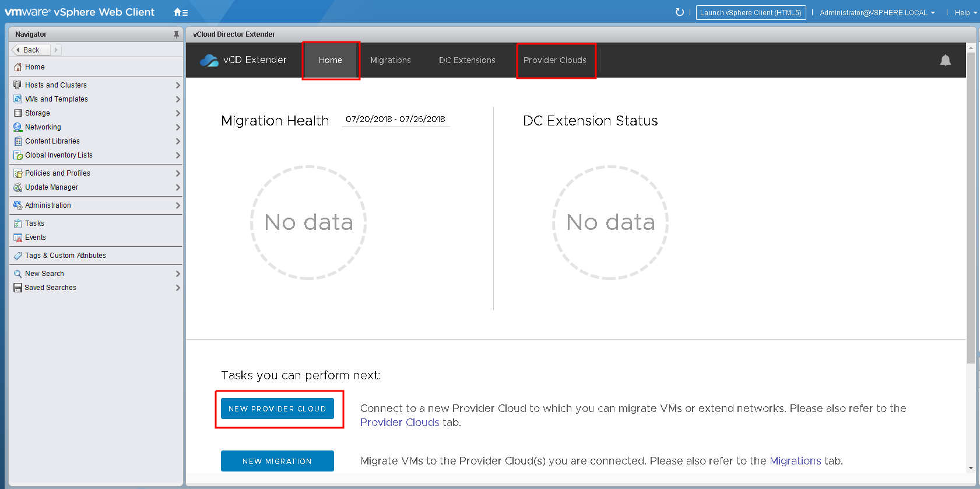980x489 pixels.
Task: Open the Administrator@VSPHERE.LOCAL user dropdown
Action: tap(877, 12)
